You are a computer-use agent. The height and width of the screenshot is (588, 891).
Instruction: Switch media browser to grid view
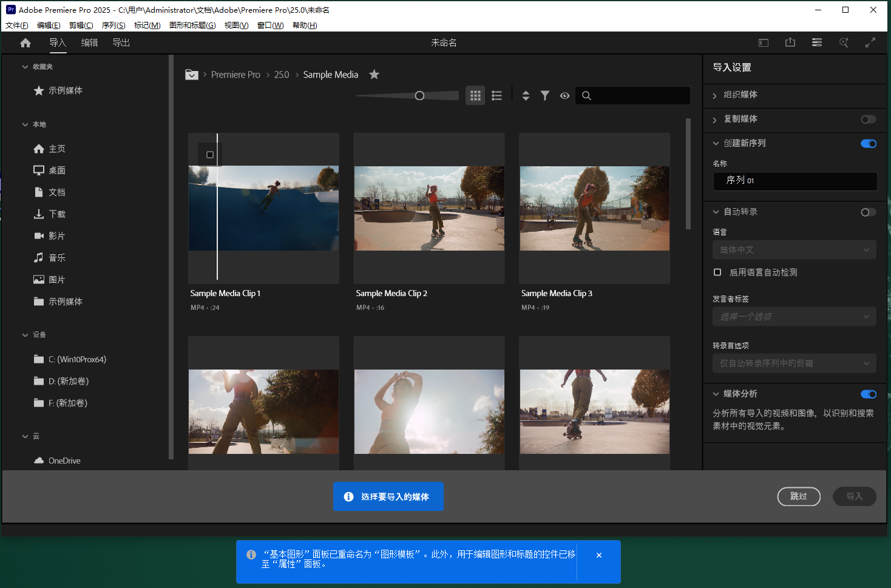[475, 95]
